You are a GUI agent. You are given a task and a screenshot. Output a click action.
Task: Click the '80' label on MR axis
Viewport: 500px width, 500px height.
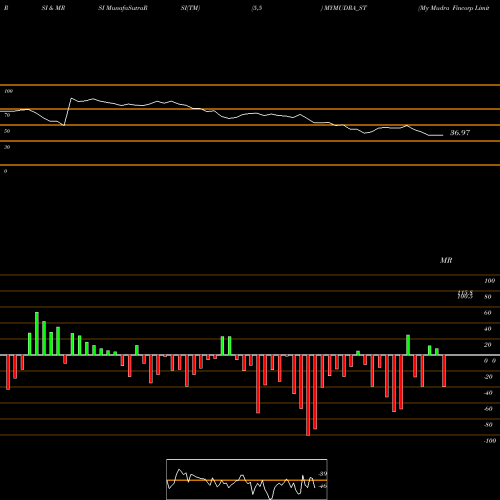[488, 297]
